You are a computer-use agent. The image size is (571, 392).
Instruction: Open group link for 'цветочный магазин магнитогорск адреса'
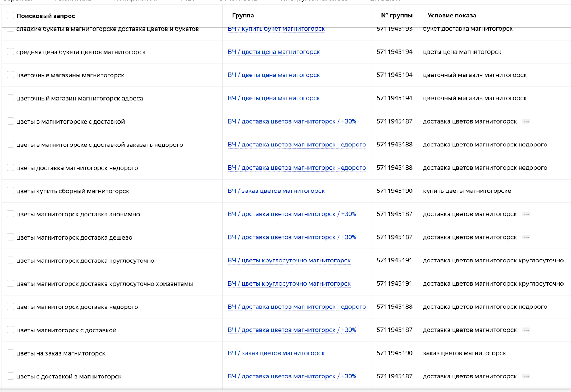coord(274,98)
